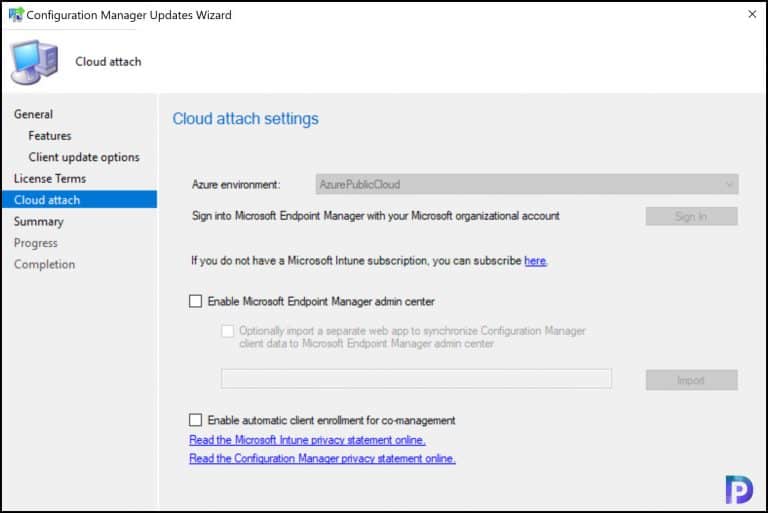Enable automatic client enrollment for co-management

pyautogui.click(x=195, y=420)
